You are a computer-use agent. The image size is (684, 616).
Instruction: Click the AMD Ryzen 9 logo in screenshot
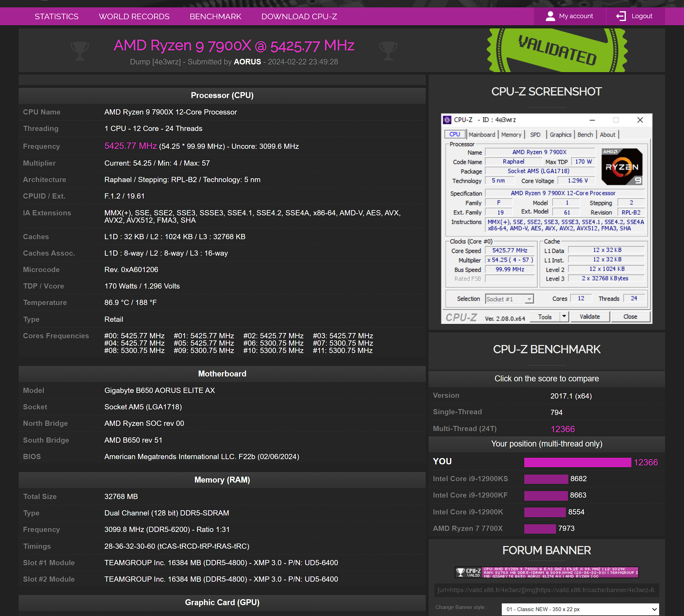click(622, 167)
